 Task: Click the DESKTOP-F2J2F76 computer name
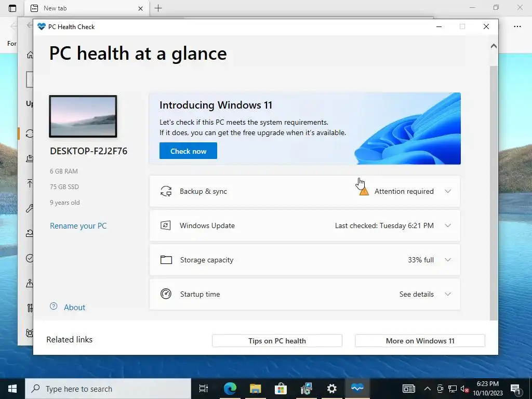tap(88, 151)
